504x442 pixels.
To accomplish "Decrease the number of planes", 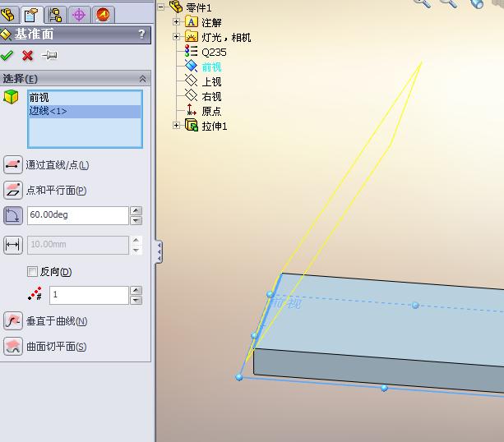I will [136, 301].
